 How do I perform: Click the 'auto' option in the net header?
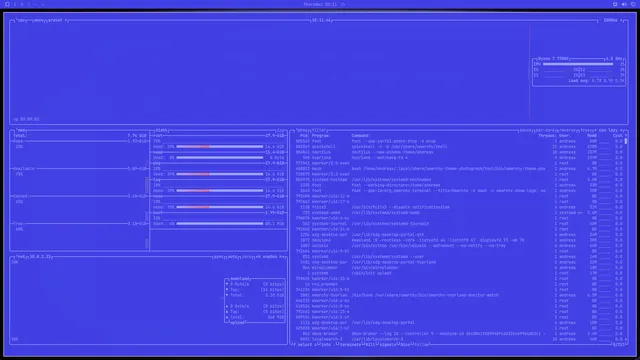233,257
